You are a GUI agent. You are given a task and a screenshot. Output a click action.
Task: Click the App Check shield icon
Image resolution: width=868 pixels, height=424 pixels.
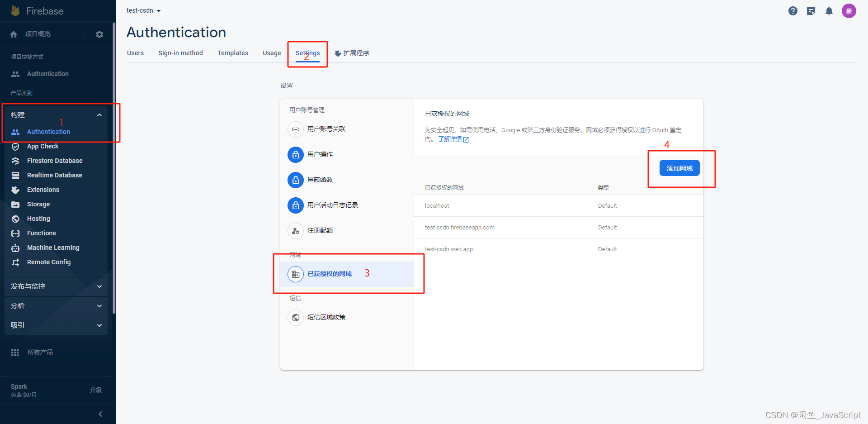pyautogui.click(x=15, y=147)
